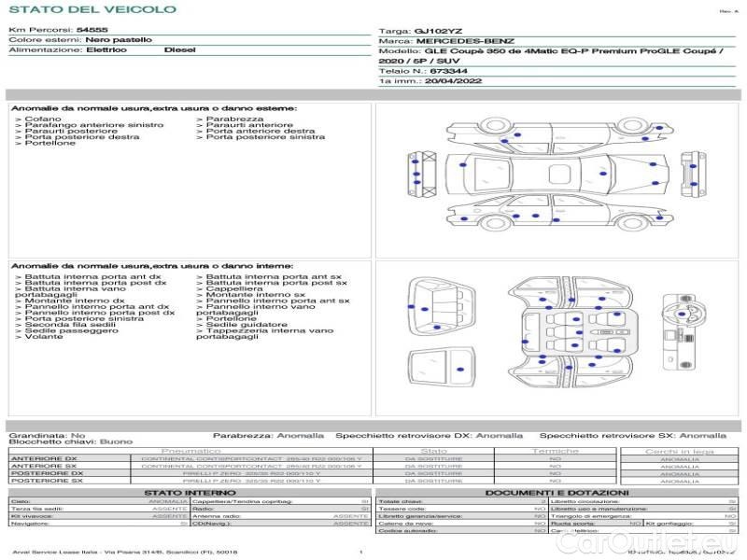Click the 'Parabrezza: Anomalia' status
747x560 pixels.
click(x=268, y=435)
